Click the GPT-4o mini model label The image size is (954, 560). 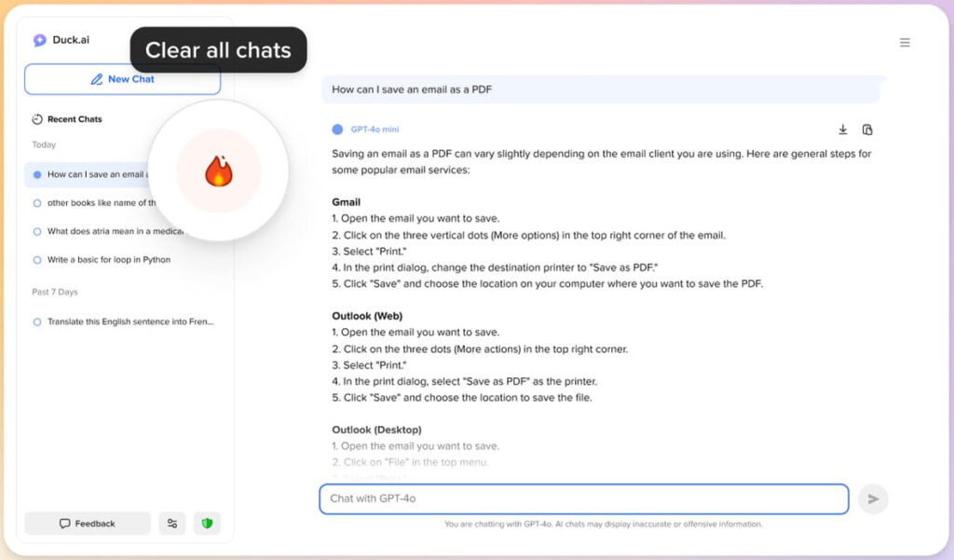(375, 129)
